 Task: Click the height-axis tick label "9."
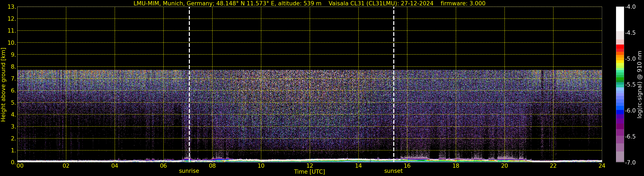click(13, 55)
